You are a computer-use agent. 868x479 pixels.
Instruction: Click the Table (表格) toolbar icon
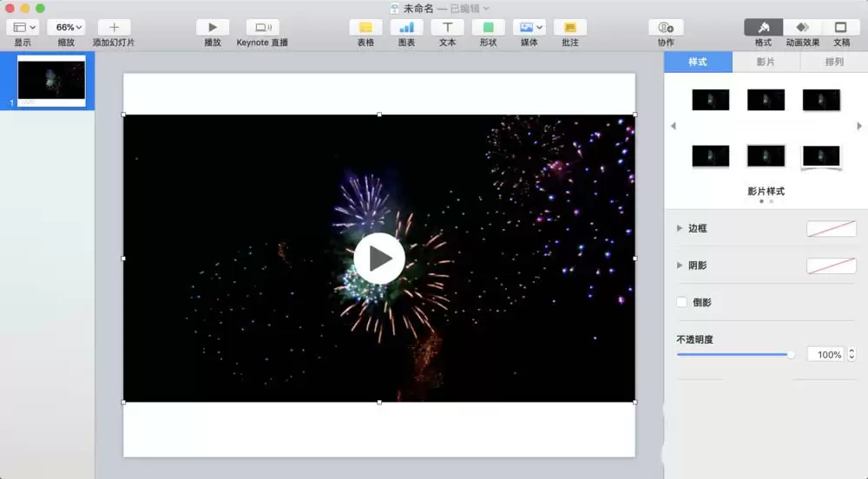[365, 27]
